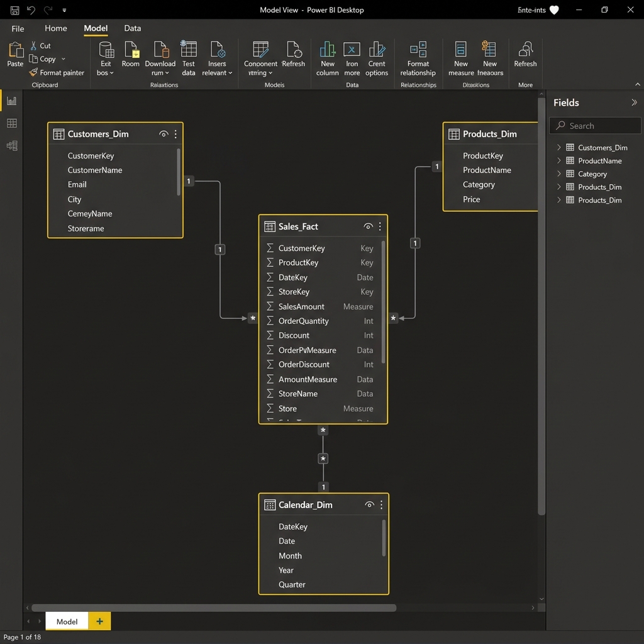The width and height of the screenshot is (644, 644).
Task: Expand Category in Fields pane
Action: [559, 174]
